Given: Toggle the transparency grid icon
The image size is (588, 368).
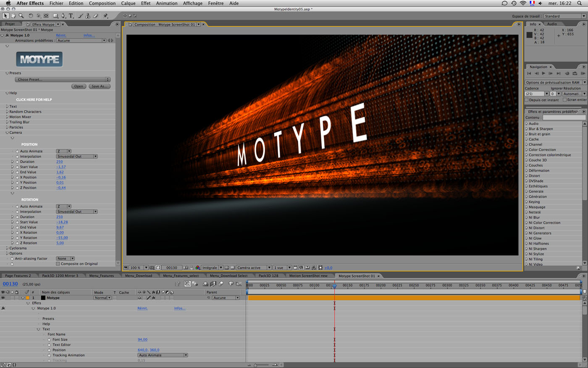Looking at the screenshot, I should pyautogui.click(x=232, y=267).
